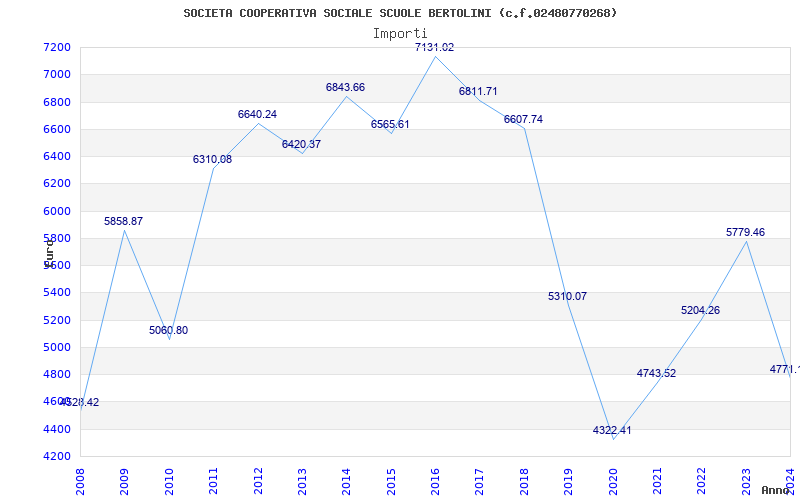The image size is (800, 500).
Task: Select the 2021 x-axis year label
Action: pyautogui.click(x=657, y=481)
